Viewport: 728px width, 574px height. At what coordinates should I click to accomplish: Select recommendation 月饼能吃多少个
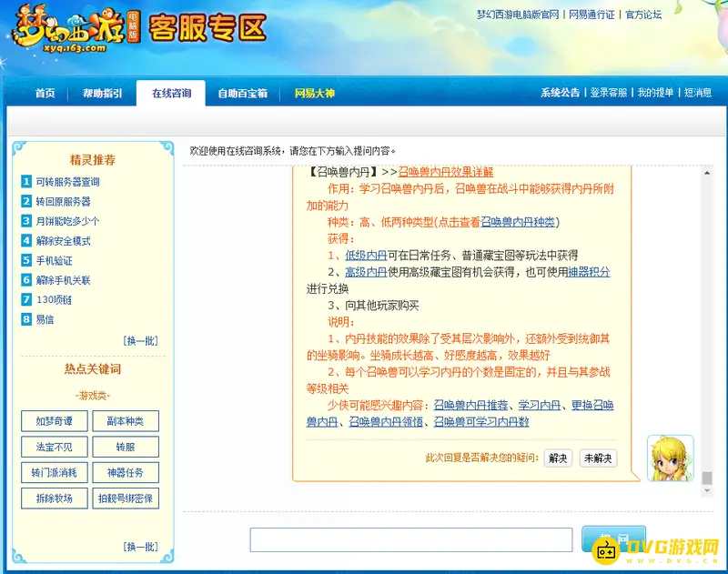click(67, 221)
